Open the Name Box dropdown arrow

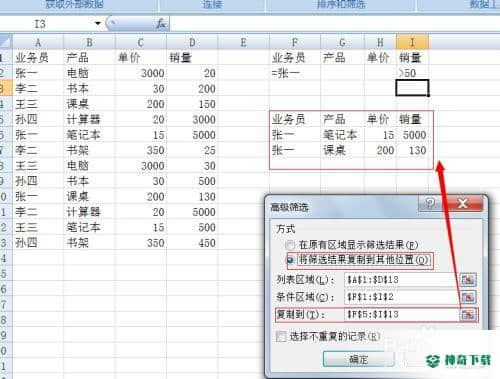[97, 23]
